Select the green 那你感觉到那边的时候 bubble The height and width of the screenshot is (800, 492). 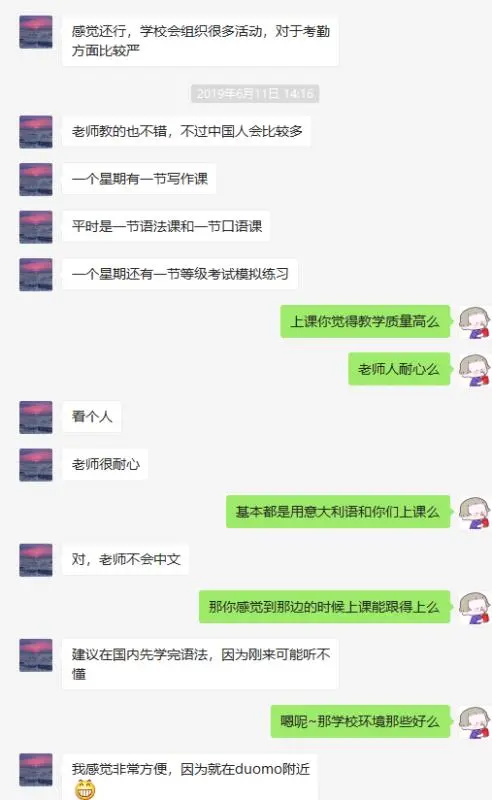coord(325,607)
